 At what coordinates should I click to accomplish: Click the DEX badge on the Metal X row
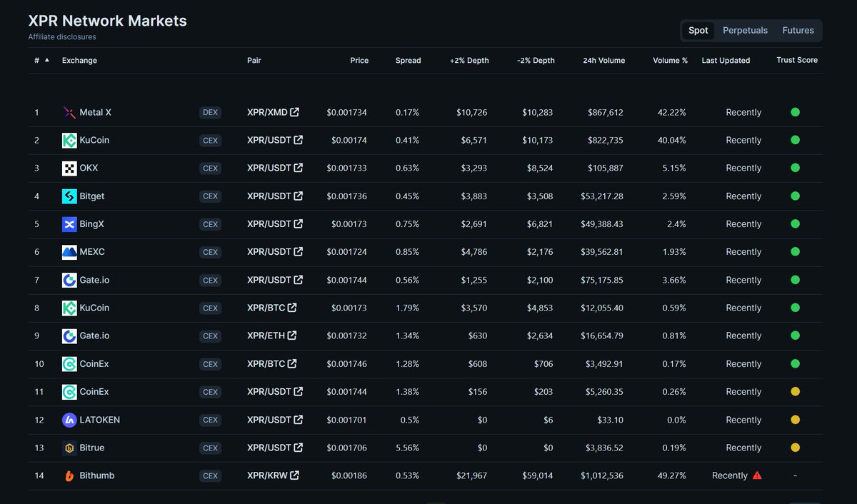pos(210,112)
